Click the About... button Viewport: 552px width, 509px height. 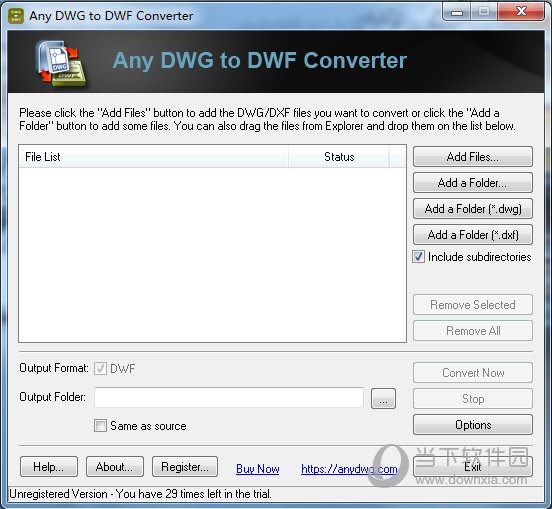coord(115,467)
